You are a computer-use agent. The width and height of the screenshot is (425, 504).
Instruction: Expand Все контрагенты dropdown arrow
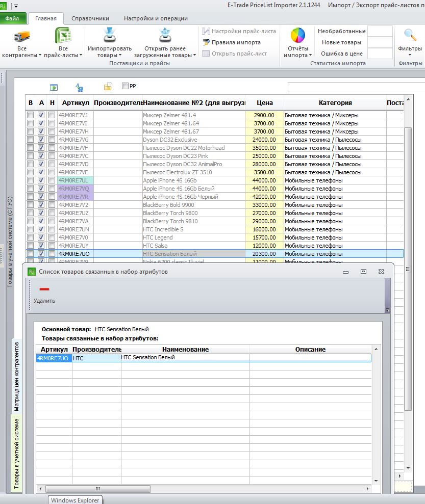(x=40, y=55)
